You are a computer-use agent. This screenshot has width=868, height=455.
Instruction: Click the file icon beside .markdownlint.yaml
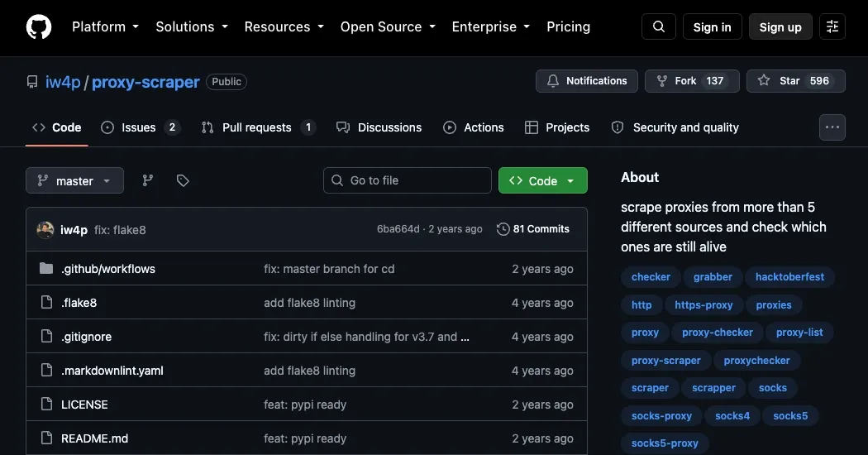(46, 371)
